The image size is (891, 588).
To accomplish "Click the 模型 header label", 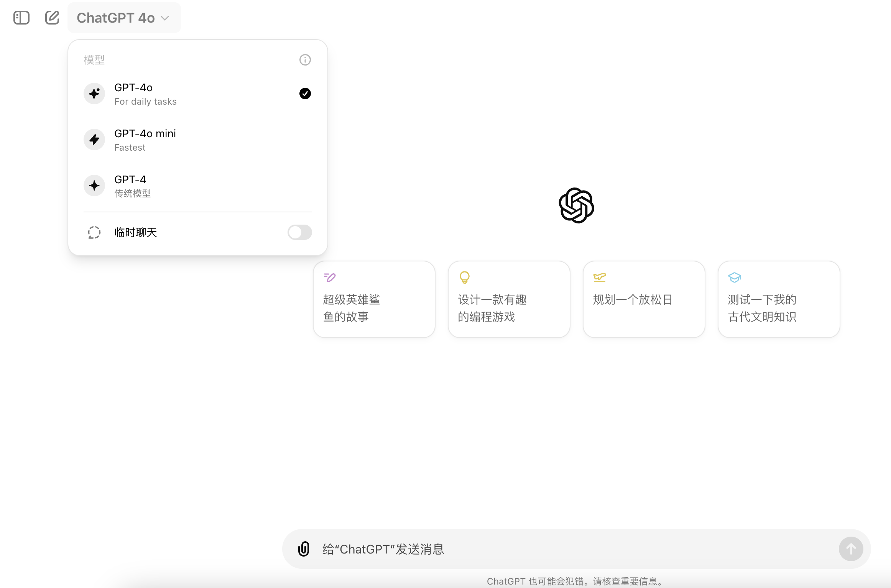I will click(x=94, y=60).
